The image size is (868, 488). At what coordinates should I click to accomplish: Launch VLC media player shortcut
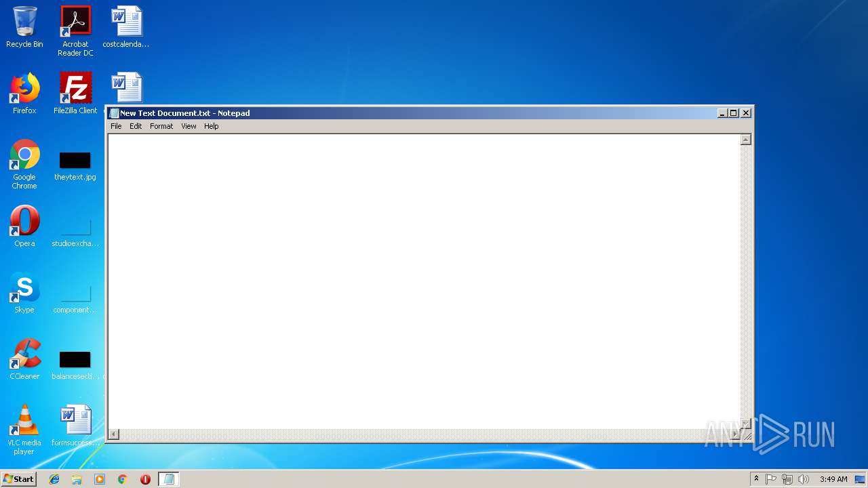(x=24, y=430)
